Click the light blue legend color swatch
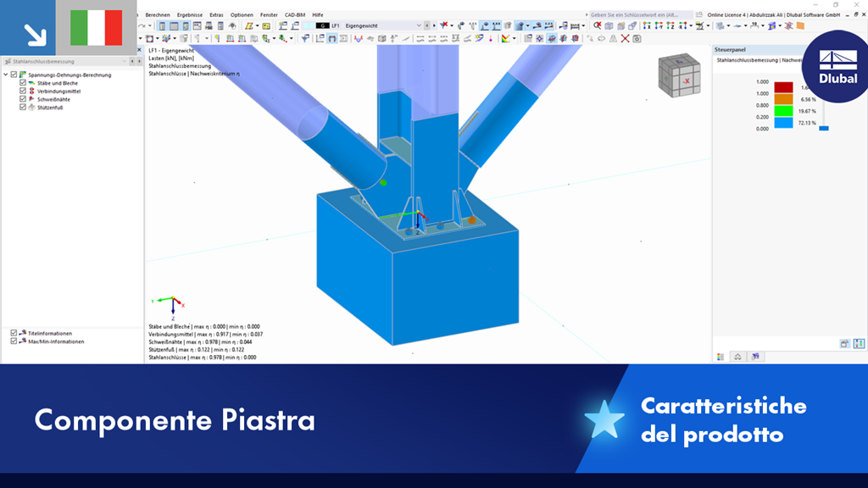The width and height of the screenshot is (868, 488). coord(783,122)
